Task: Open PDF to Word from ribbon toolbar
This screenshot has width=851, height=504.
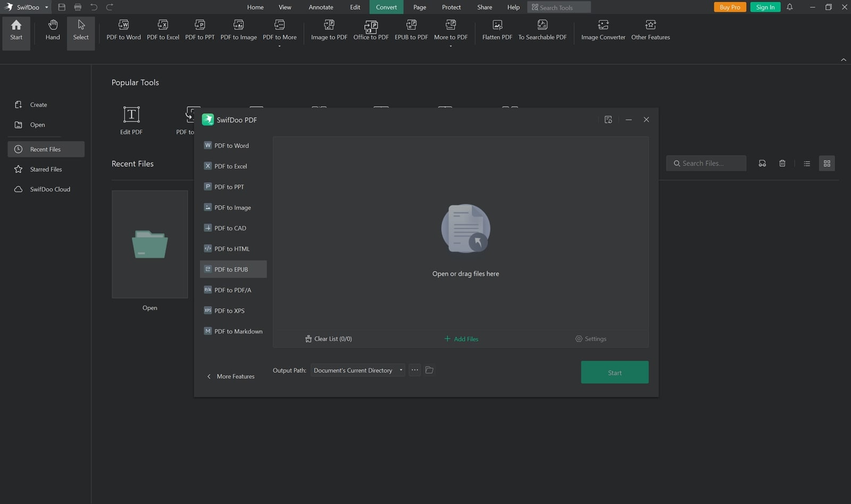Action: pos(123,31)
